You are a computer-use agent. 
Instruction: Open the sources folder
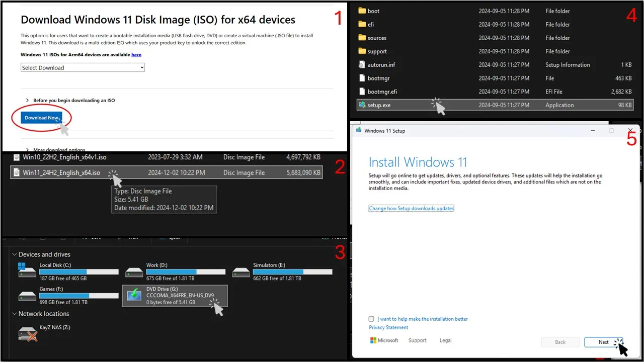pos(377,38)
